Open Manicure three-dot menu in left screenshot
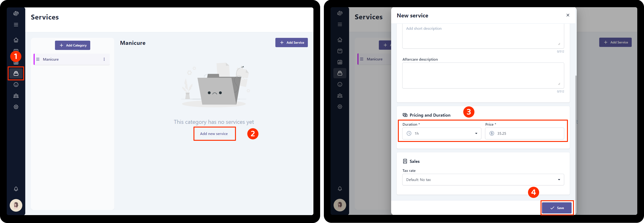Screen dimensions: 644x223 tap(104, 59)
